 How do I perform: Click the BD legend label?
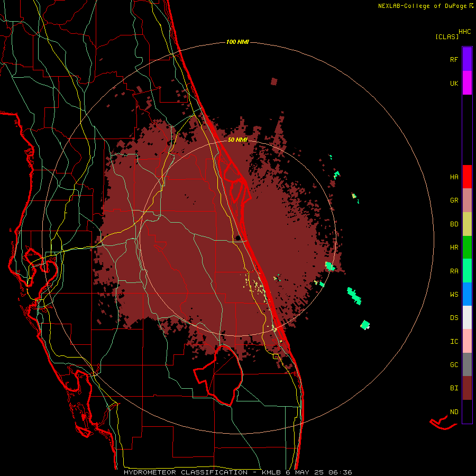click(x=454, y=224)
